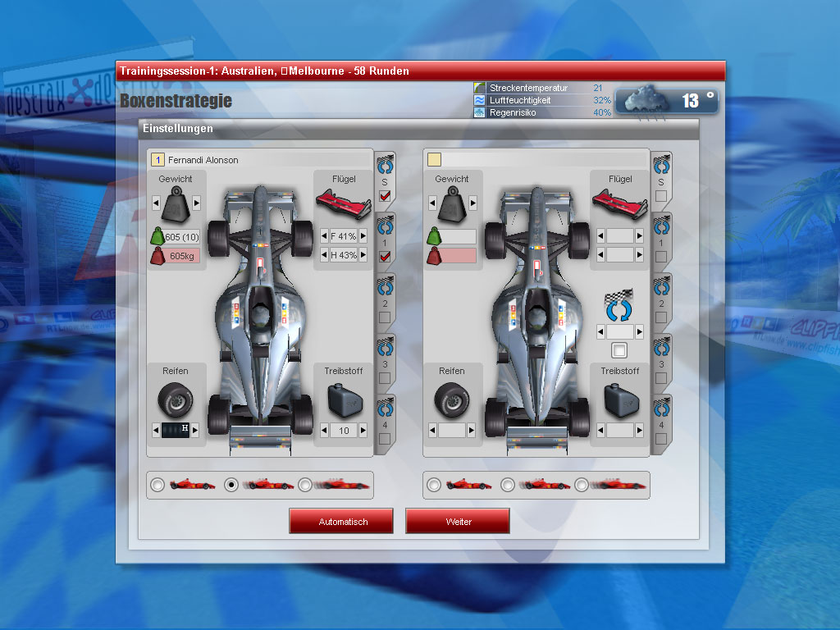Click the right car's tire icon
Screen dimensions: 840x630
(x=452, y=399)
